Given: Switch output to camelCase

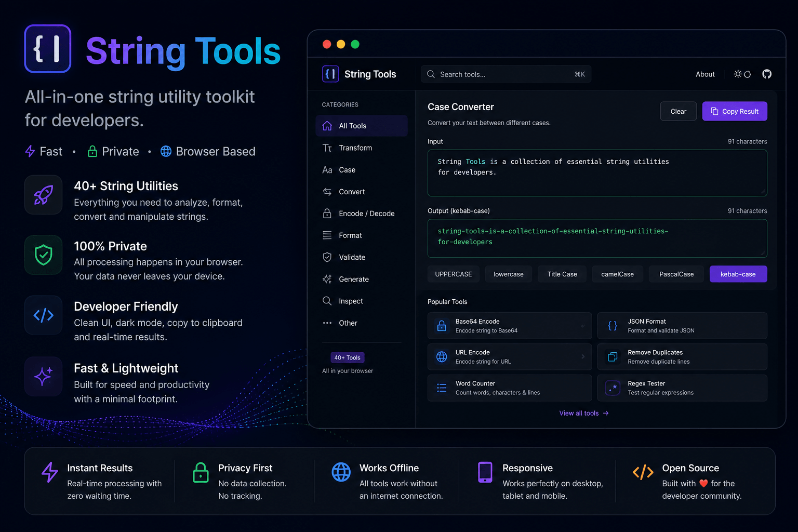Looking at the screenshot, I should pyautogui.click(x=618, y=274).
